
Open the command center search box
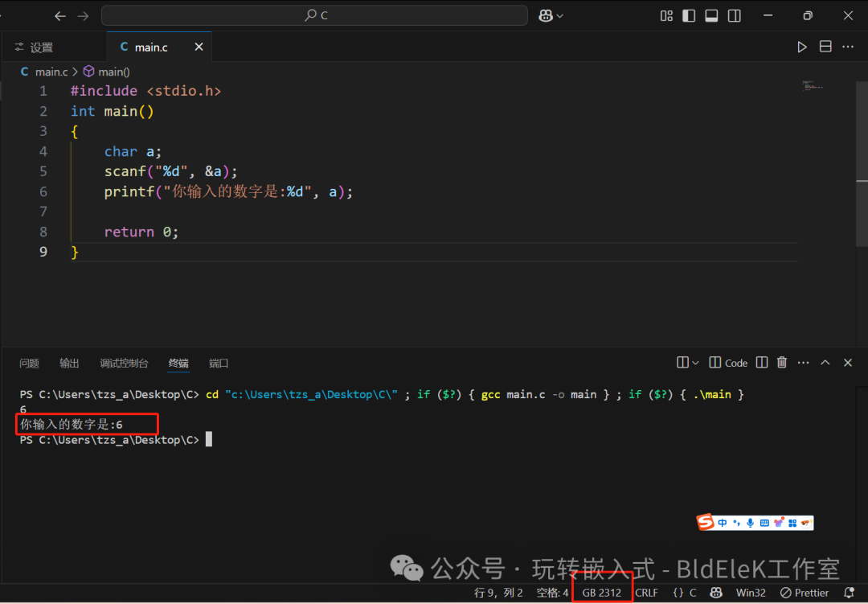pyautogui.click(x=314, y=15)
